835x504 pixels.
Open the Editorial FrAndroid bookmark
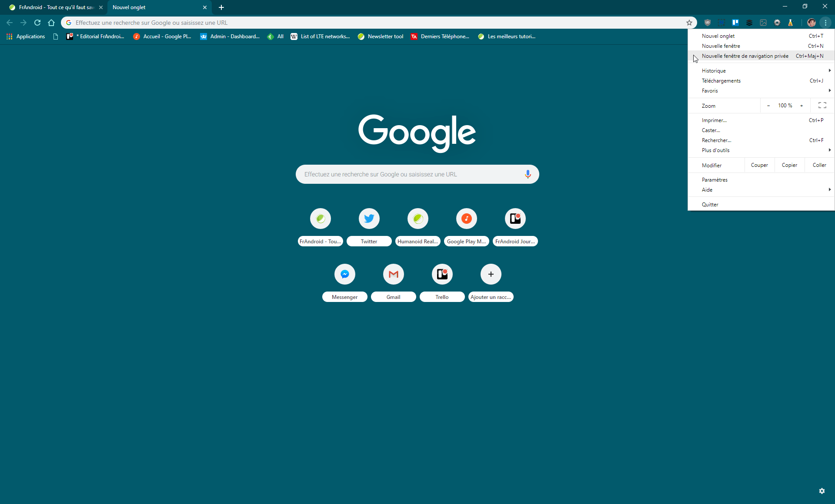95,36
